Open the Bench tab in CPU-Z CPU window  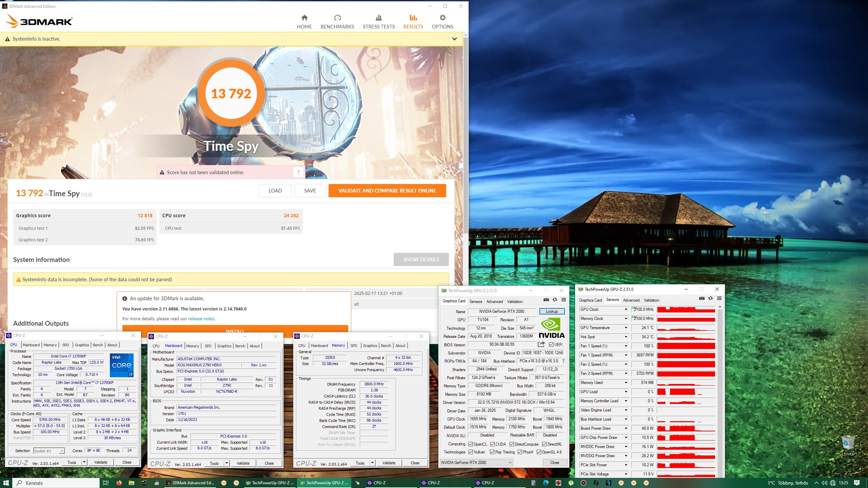pos(98,345)
